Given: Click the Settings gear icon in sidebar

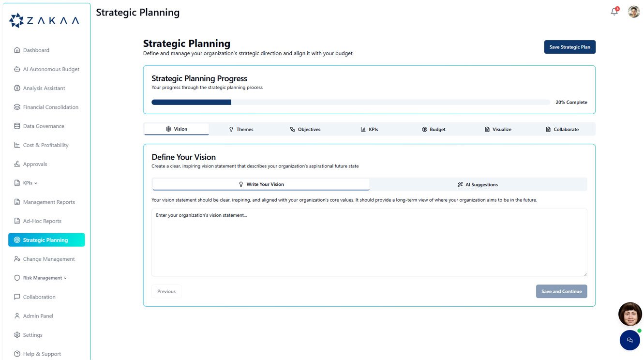Looking at the screenshot, I should point(17,335).
